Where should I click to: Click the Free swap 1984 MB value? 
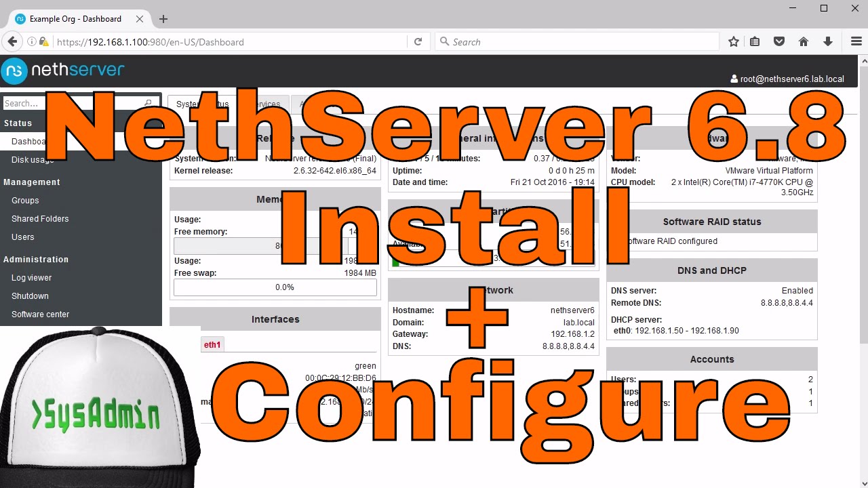tap(360, 273)
